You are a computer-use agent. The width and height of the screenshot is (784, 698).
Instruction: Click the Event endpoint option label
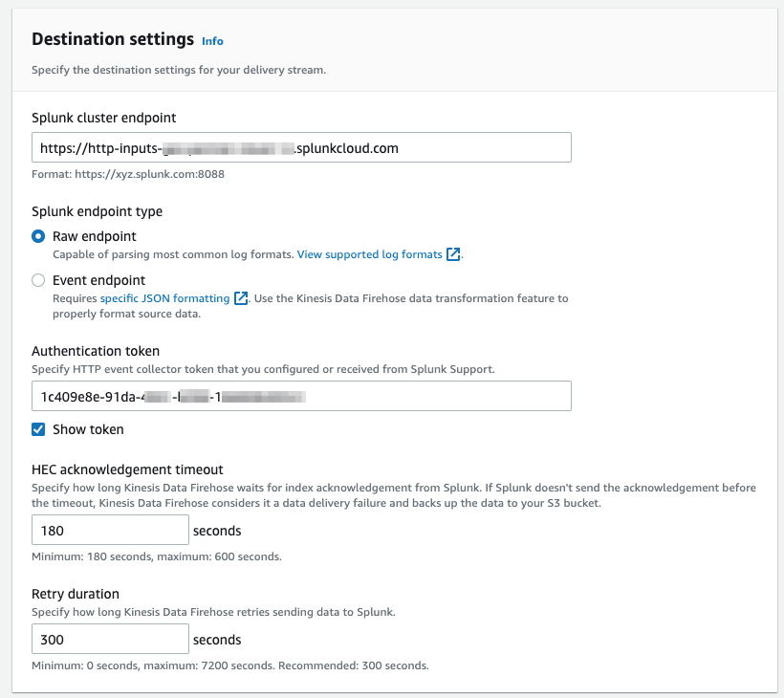point(98,280)
